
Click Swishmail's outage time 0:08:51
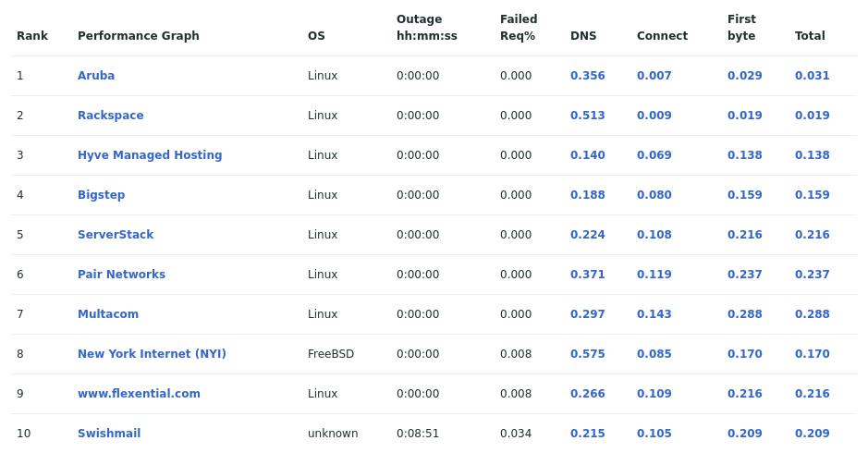click(x=418, y=433)
